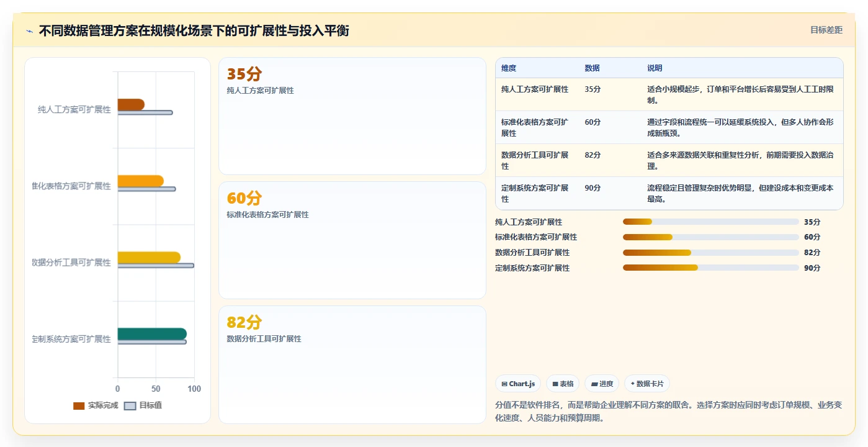This screenshot has height=447, width=868.
Task: Click table cell 数据分析工具可扩展性 in 维度 column
Action: (535, 161)
